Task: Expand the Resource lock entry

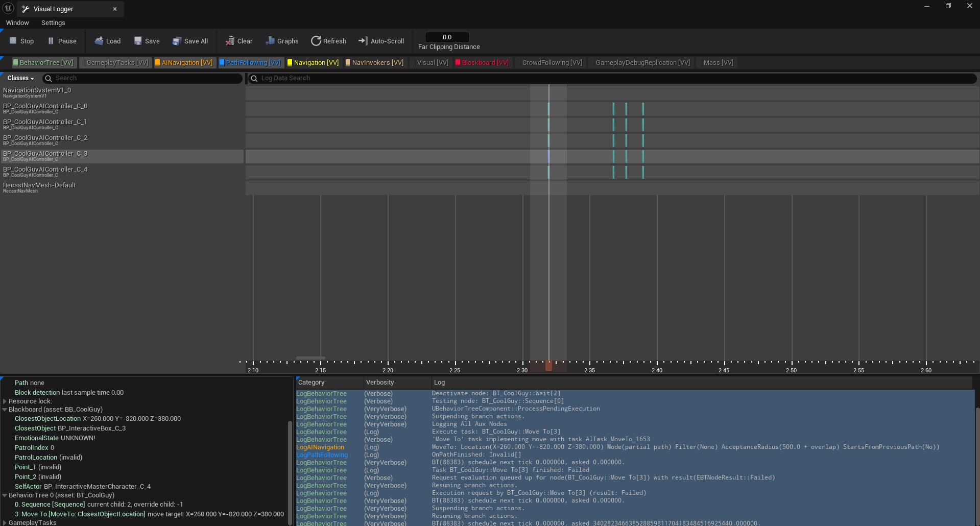Action: tap(5, 401)
